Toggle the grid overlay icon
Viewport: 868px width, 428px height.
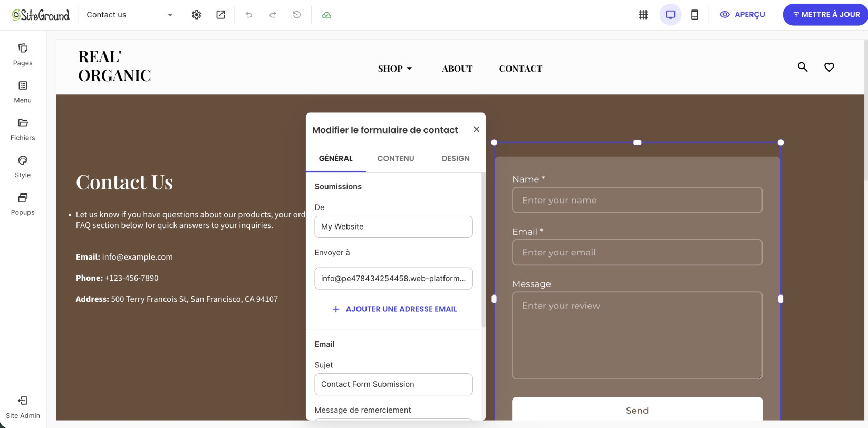point(643,15)
